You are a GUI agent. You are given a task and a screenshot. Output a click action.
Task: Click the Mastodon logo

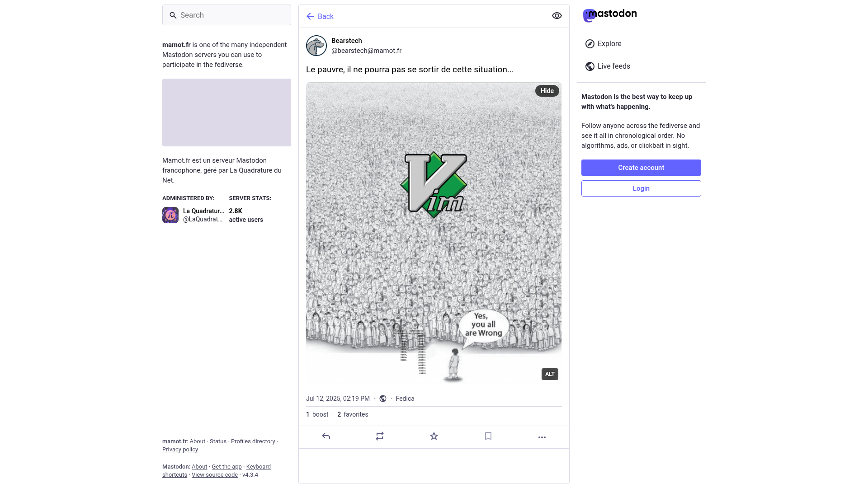[610, 15]
